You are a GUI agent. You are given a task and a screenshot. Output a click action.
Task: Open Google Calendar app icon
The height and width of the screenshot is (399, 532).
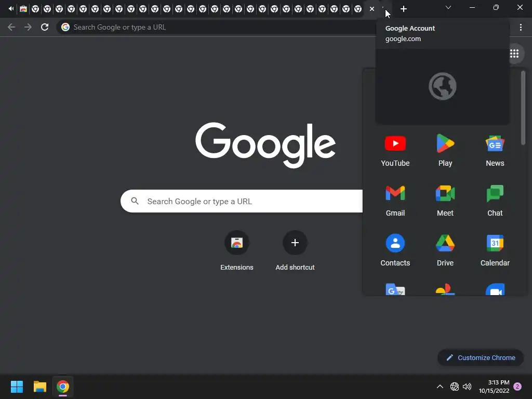[x=495, y=251]
